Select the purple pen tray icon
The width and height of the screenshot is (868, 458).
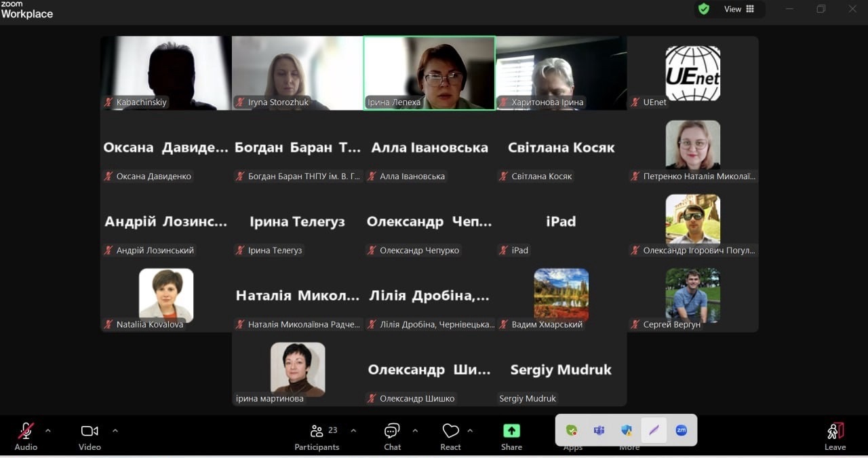(654, 430)
